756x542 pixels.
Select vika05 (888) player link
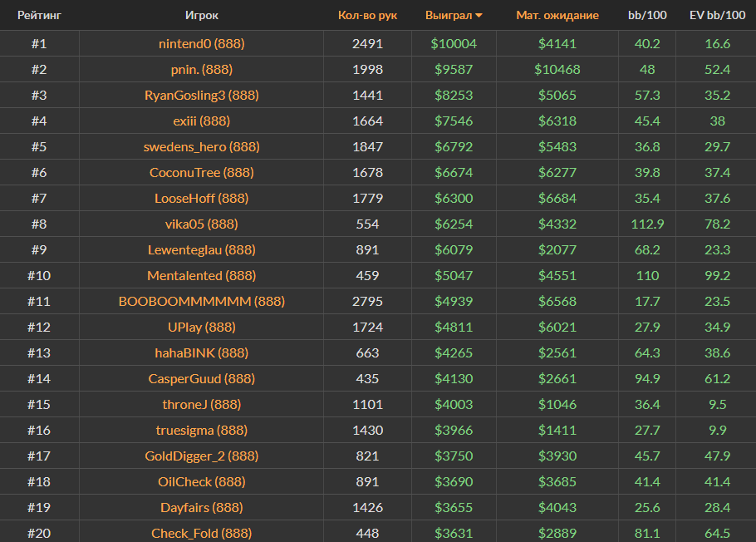201,224
